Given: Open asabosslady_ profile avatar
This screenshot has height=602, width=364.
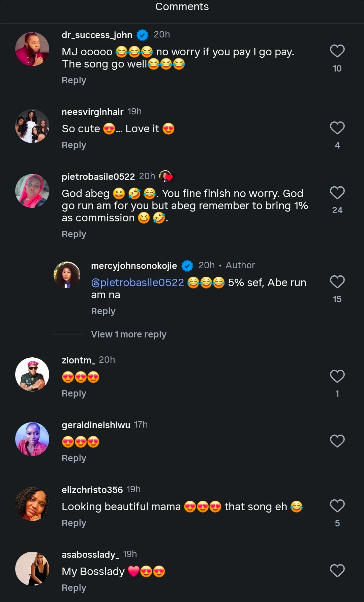Looking at the screenshot, I should (x=32, y=569).
